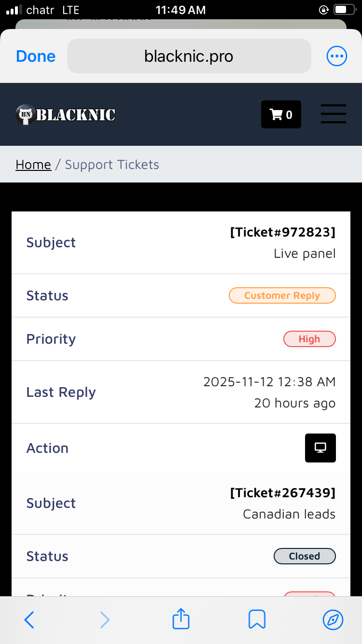Go back using browser back arrow
Screen dimensions: 362x644
coord(29,619)
